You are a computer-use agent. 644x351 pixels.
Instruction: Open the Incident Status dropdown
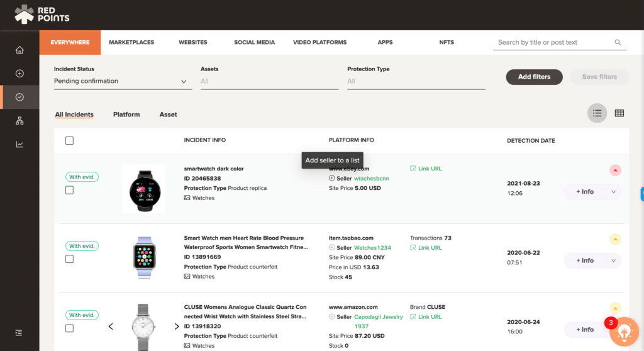[x=123, y=81]
